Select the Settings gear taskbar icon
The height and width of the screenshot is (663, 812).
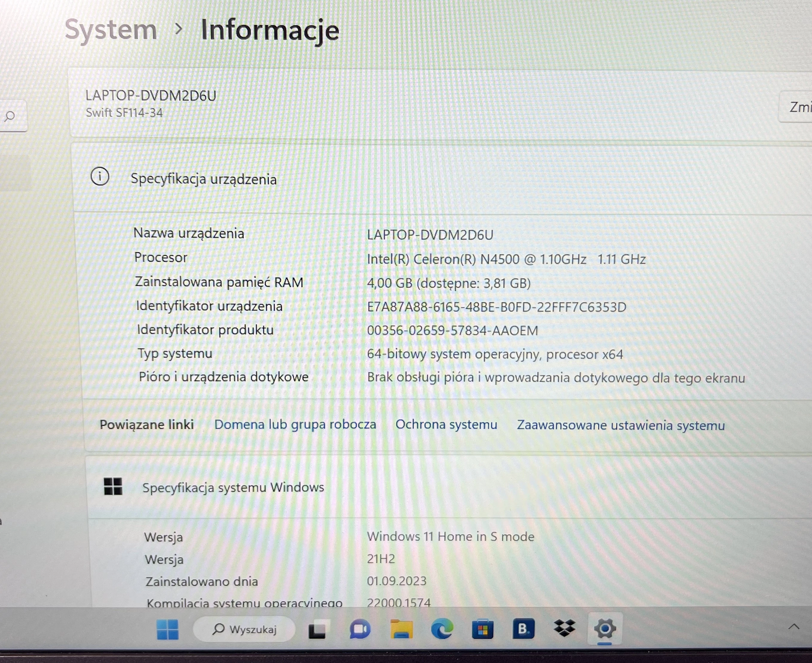[x=604, y=629]
